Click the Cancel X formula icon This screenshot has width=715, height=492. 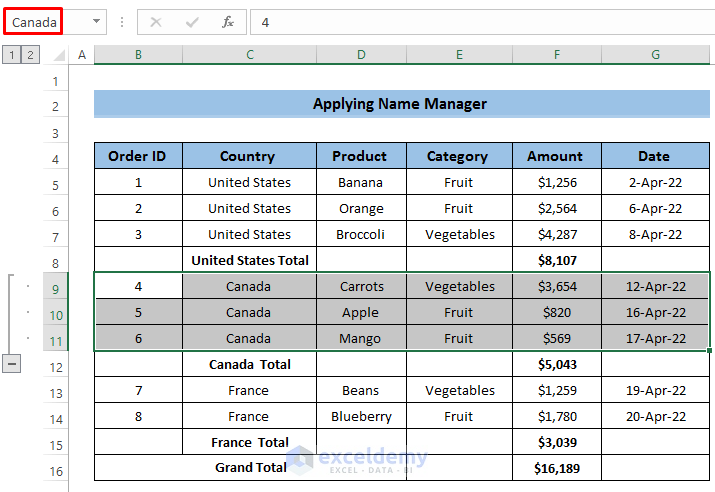[156, 22]
